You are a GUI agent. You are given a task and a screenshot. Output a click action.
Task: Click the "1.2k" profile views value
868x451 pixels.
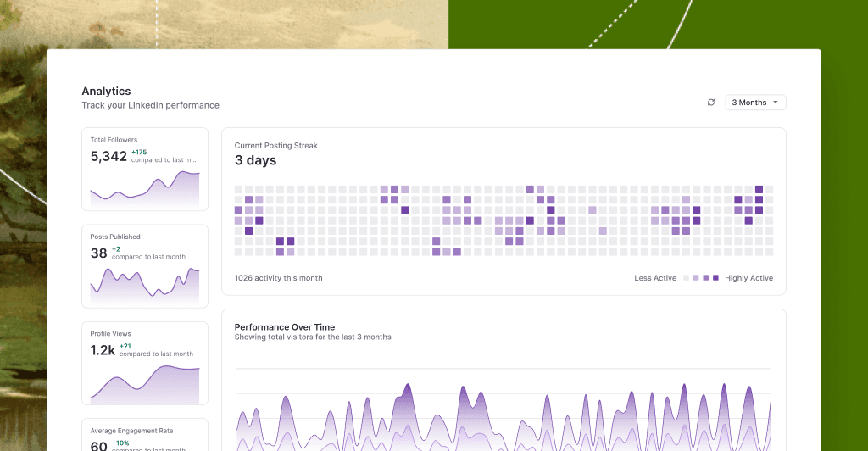pos(103,350)
